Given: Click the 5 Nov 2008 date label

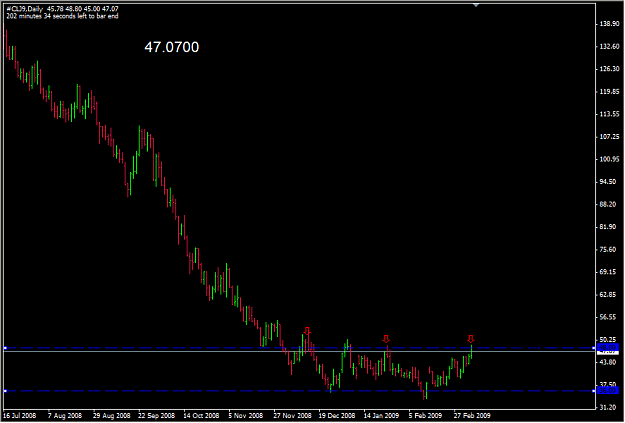Looking at the screenshot, I should pyautogui.click(x=246, y=416).
